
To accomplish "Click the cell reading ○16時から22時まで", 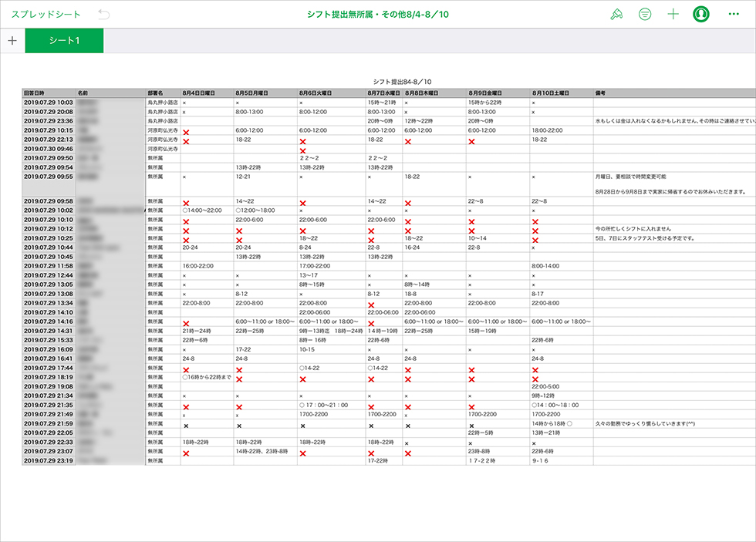I will click(x=207, y=377).
